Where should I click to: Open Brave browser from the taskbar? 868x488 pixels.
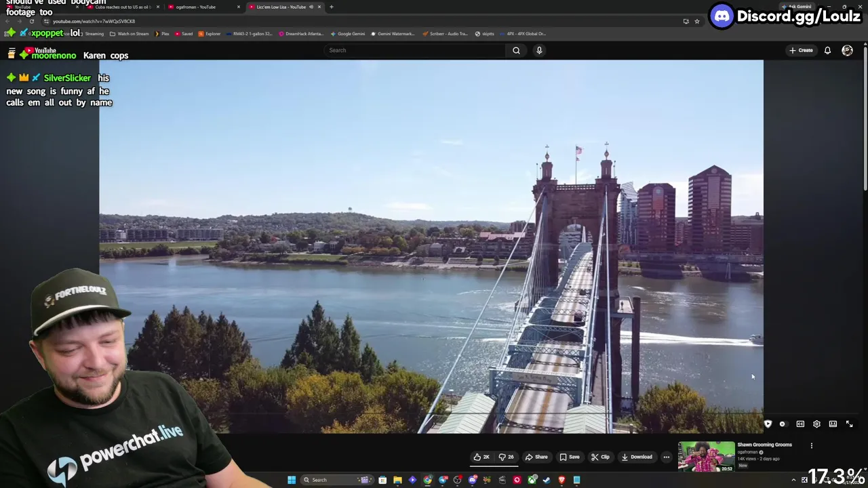pyautogui.click(x=561, y=480)
